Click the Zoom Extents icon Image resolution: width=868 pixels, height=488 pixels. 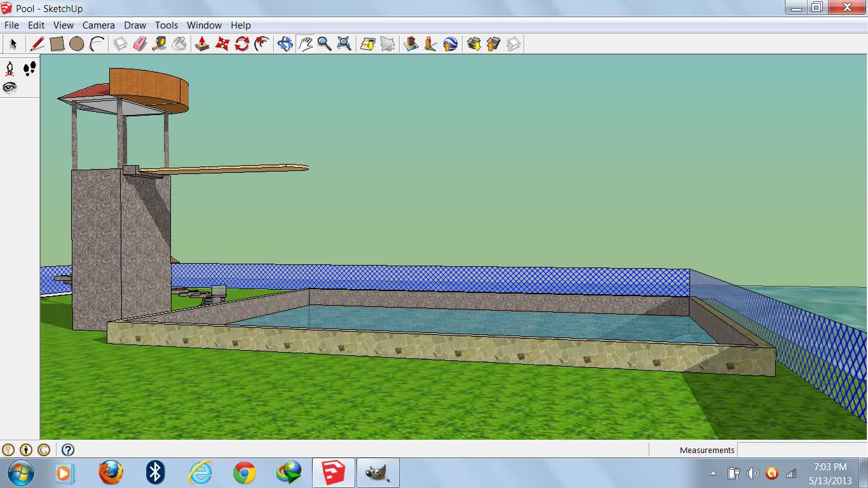[x=344, y=44]
